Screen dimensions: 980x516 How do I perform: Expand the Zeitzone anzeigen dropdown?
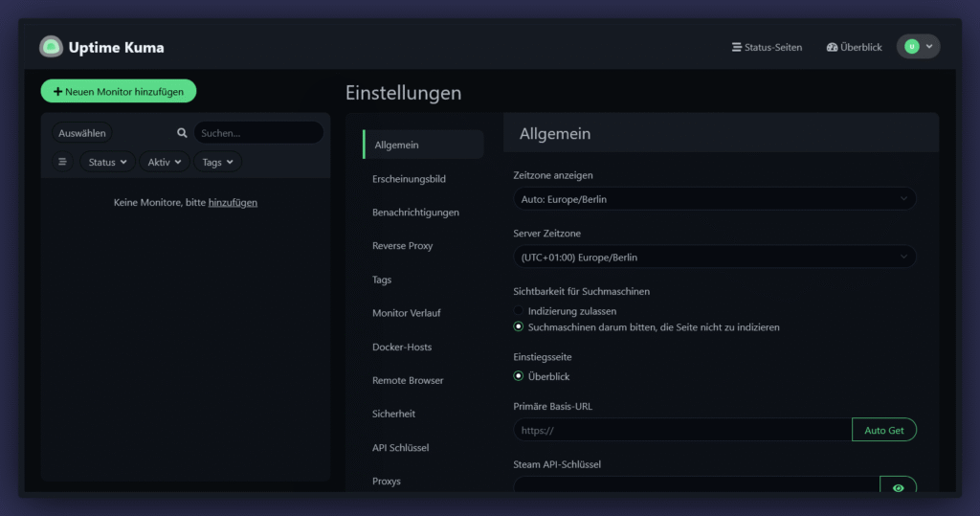tap(714, 199)
